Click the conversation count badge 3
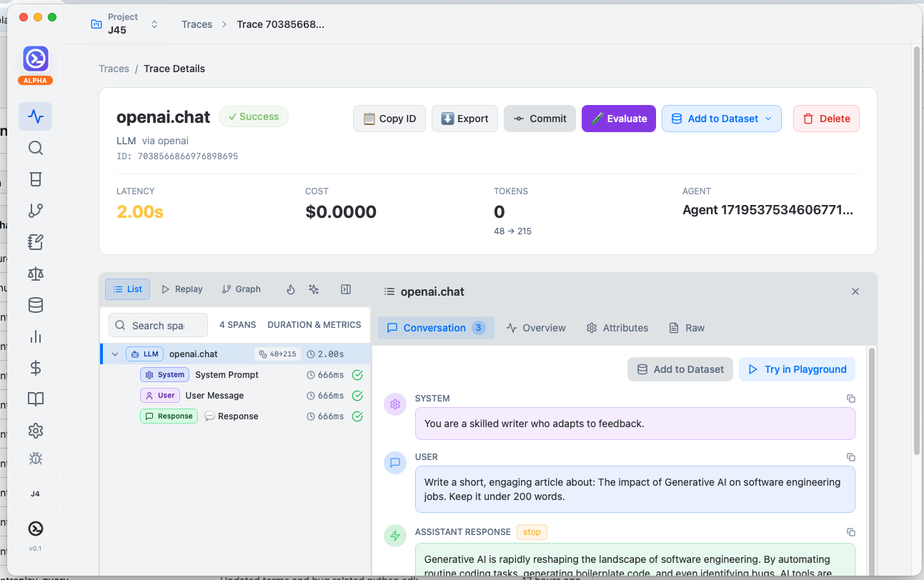This screenshot has width=924, height=580. (479, 328)
